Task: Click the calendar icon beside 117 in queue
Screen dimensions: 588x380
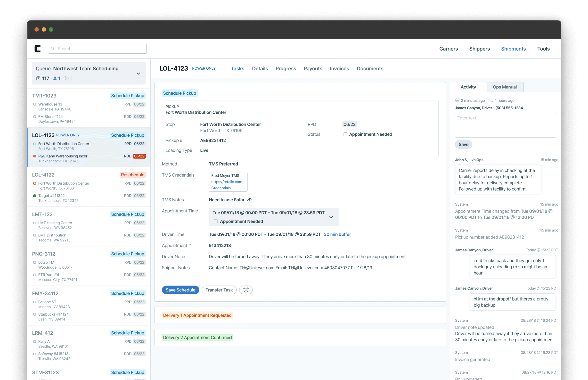Action: [38, 78]
